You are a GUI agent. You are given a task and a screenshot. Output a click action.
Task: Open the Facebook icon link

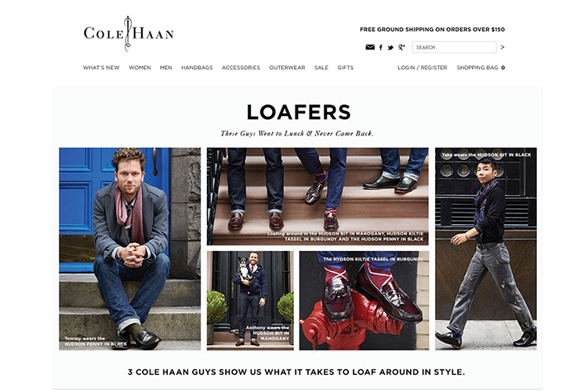click(x=380, y=47)
